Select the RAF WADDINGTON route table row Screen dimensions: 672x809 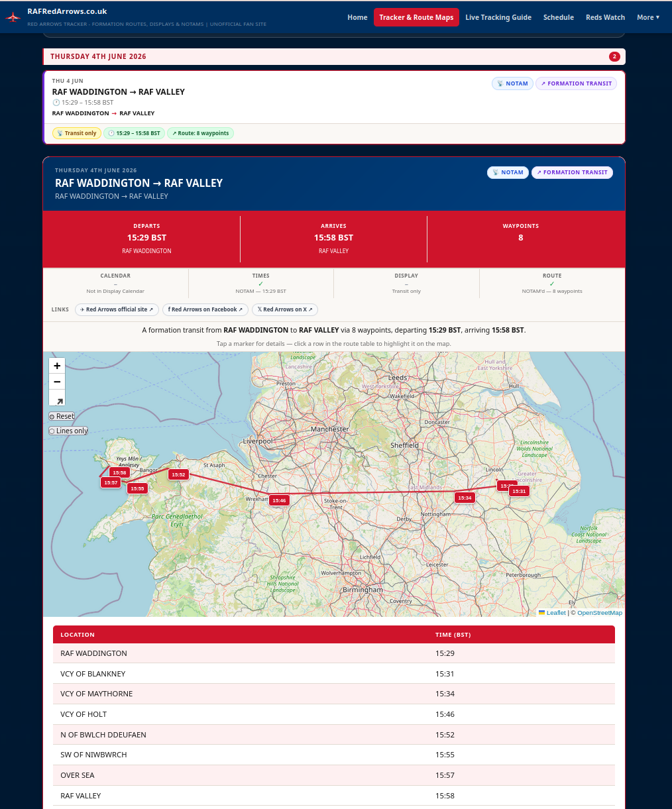coord(334,653)
